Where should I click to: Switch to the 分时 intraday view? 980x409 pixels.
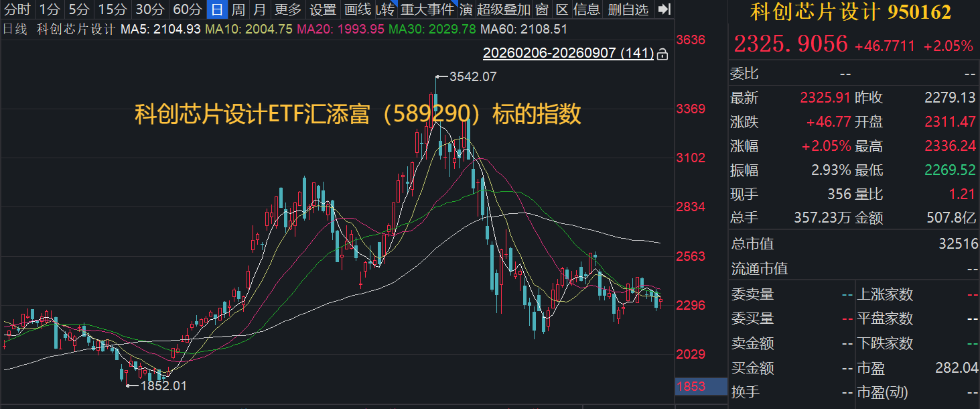click(17, 9)
